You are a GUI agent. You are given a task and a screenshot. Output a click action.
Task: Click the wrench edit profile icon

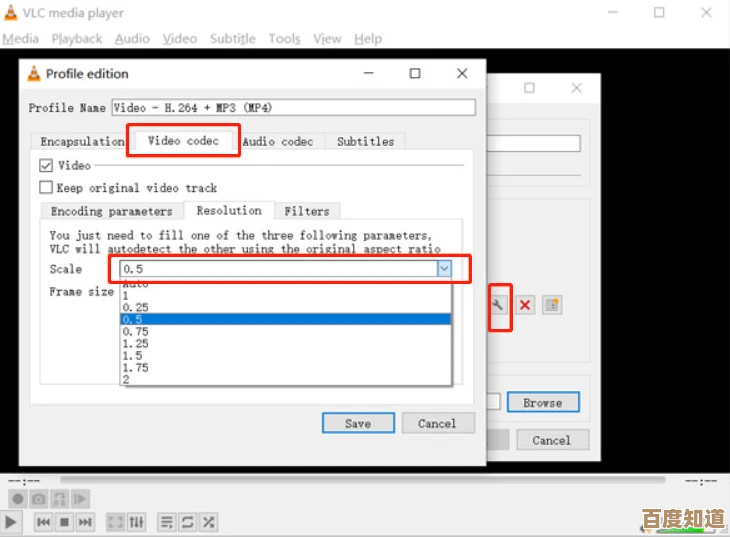[x=499, y=305]
